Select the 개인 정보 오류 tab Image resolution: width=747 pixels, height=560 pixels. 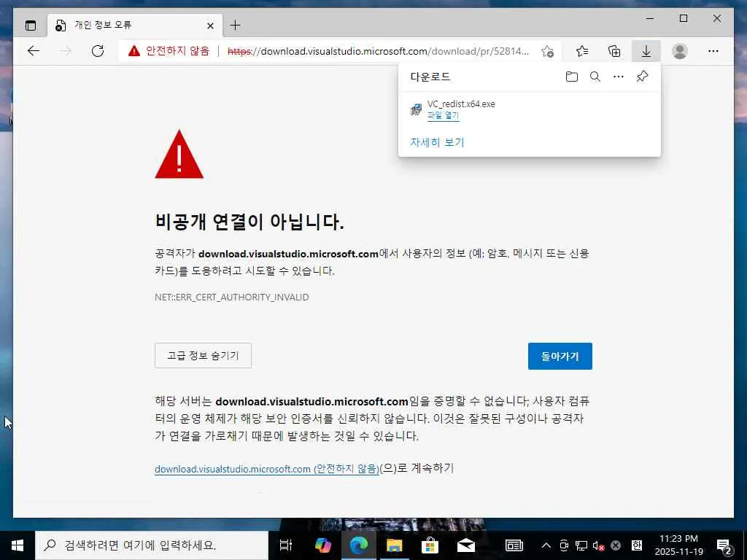coord(135,26)
